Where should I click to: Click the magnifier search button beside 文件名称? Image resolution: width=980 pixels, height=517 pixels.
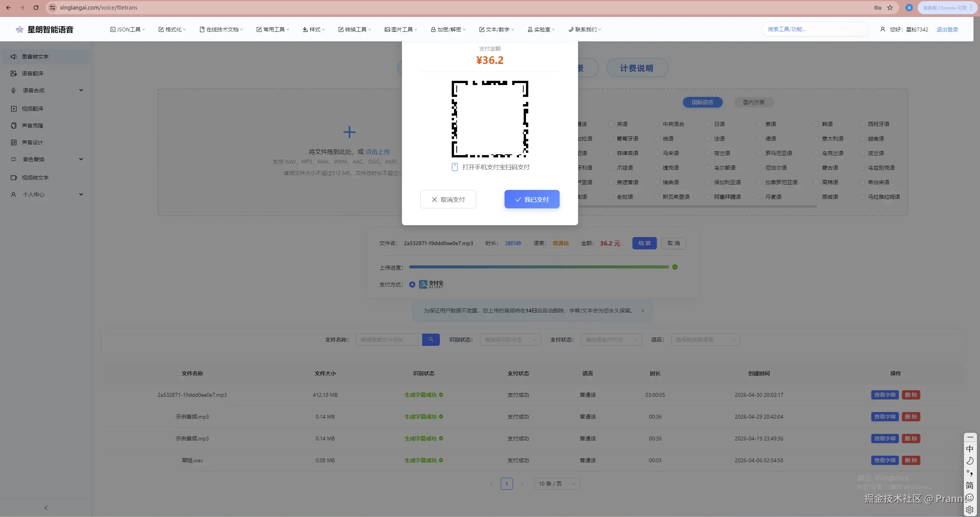point(431,340)
